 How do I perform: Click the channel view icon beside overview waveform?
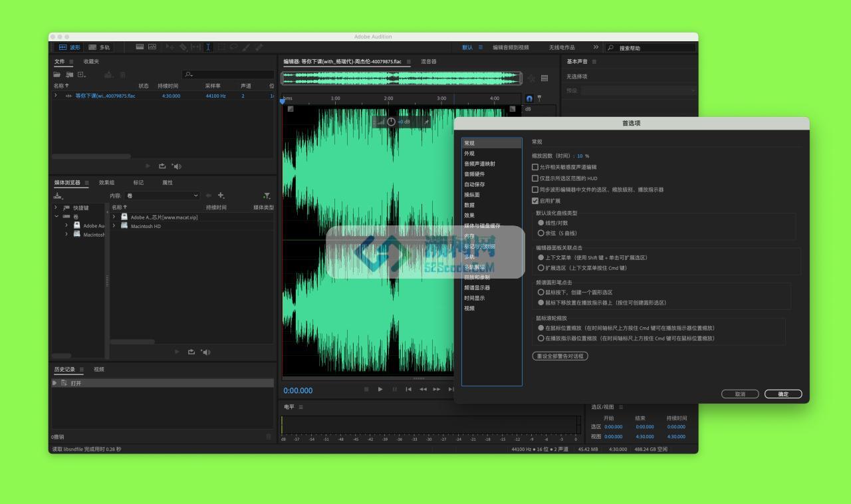coord(545,78)
